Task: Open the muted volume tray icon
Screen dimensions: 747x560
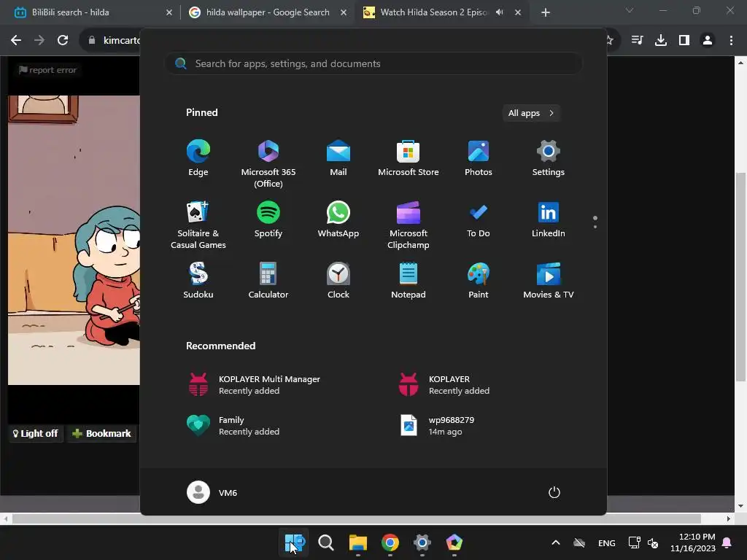Action: tap(653, 542)
